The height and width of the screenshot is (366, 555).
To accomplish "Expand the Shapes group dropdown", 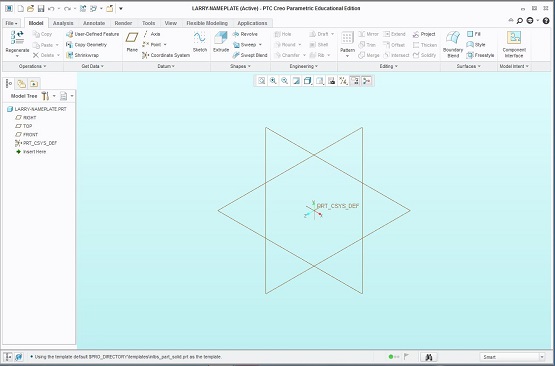I will click(240, 66).
